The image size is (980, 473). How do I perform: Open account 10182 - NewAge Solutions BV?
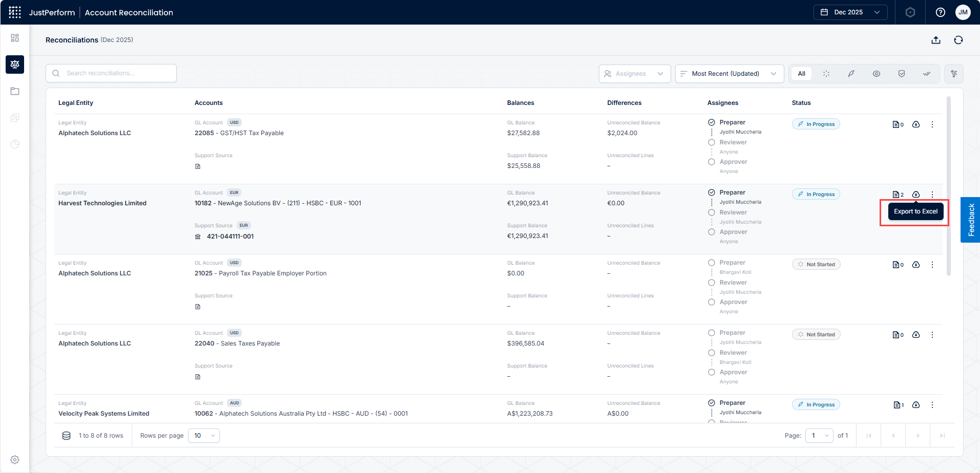coord(278,203)
